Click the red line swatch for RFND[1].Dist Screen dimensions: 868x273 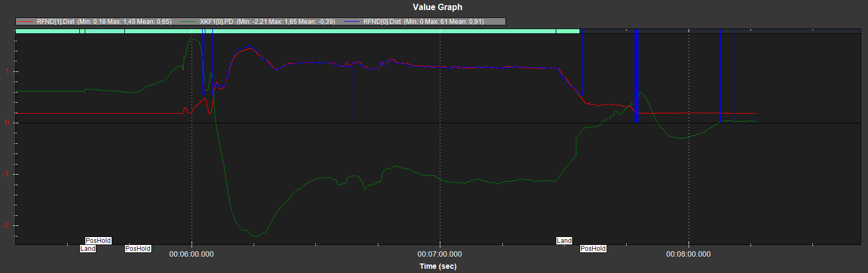coord(25,22)
